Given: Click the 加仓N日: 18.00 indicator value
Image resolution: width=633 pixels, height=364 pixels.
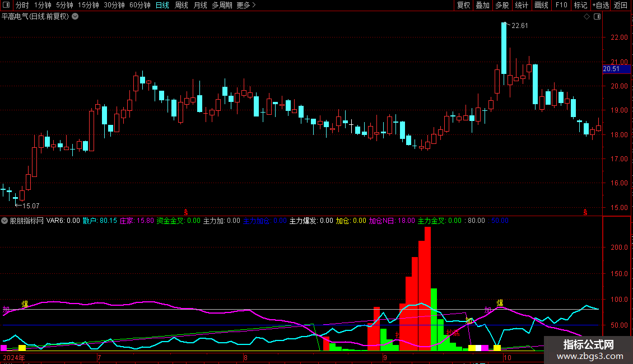Looking at the screenshot, I should (x=392, y=221).
